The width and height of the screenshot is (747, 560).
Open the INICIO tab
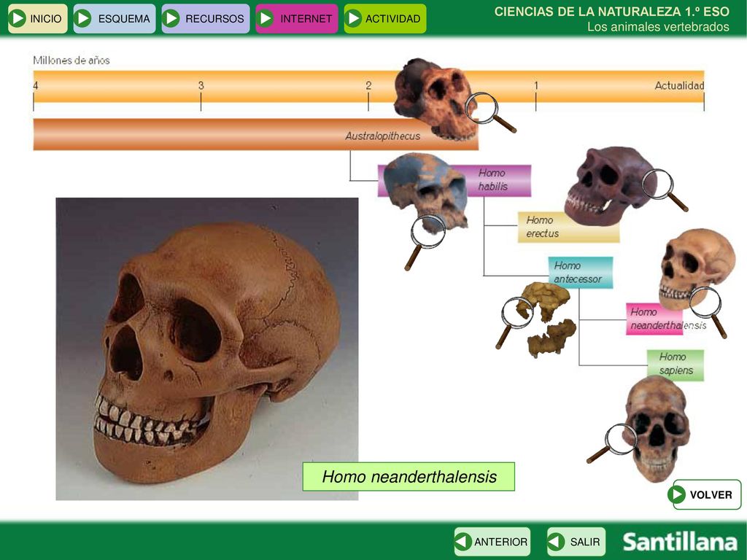pyautogui.click(x=38, y=18)
